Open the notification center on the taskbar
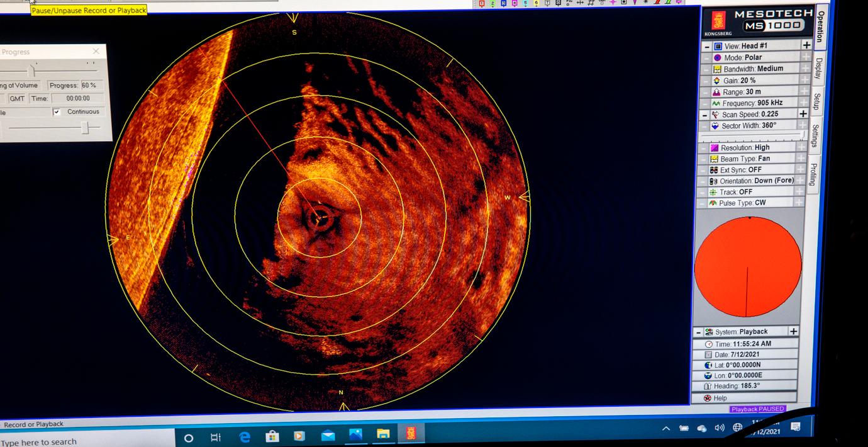This screenshot has height=447, width=868. tap(796, 427)
